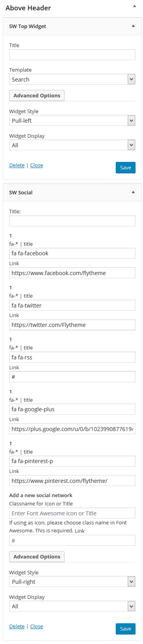The height and width of the screenshot is (644, 143).
Task: Save the SW Social widget settings
Action: coord(126,629)
